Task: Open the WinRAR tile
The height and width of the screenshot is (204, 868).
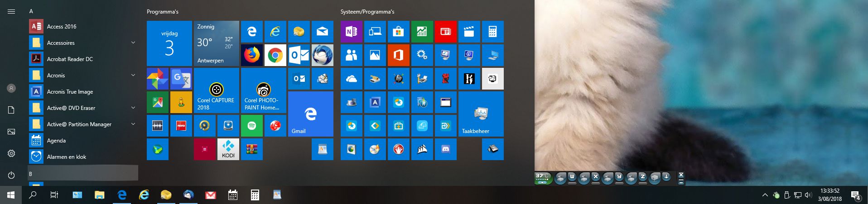Action: pos(252,149)
